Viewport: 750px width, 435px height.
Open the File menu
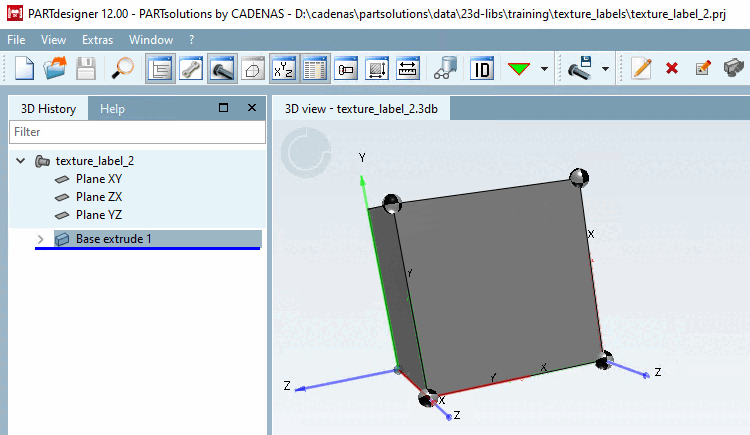(16, 40)
